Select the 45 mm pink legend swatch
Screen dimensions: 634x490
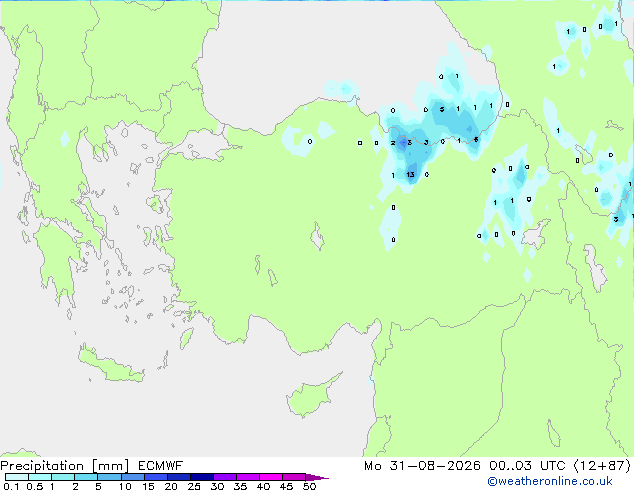[x=294, y=477]
